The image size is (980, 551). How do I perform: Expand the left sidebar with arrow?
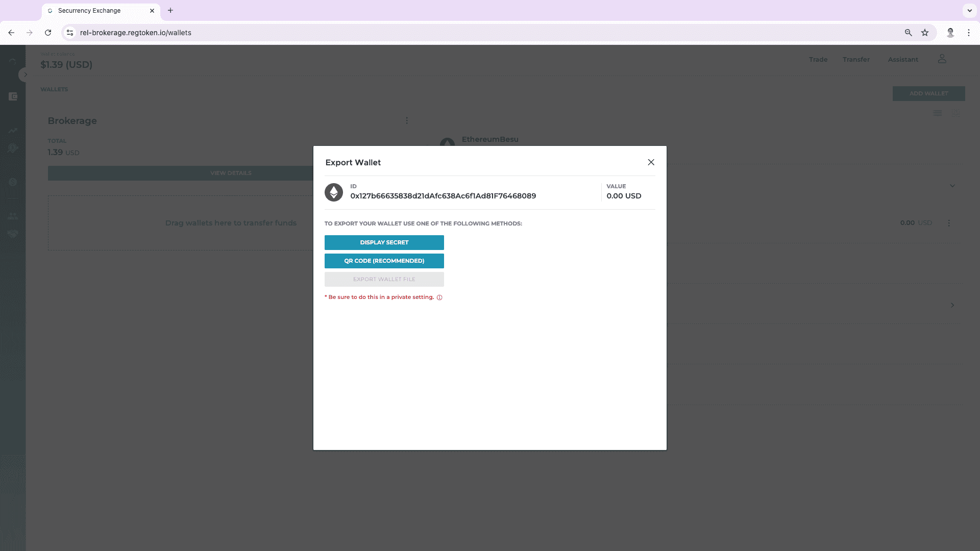[25, 74]
